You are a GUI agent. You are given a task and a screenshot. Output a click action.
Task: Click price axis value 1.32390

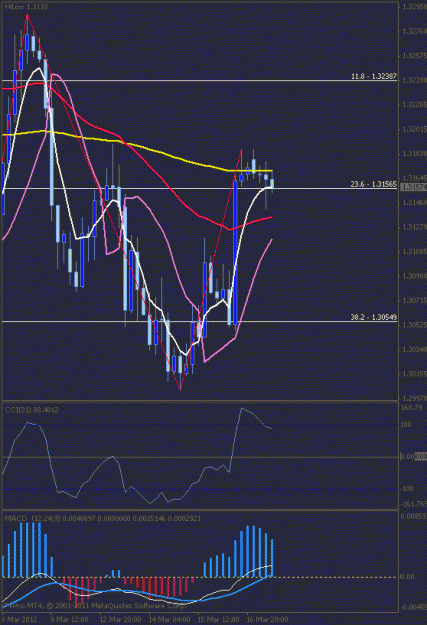point(415,80)
